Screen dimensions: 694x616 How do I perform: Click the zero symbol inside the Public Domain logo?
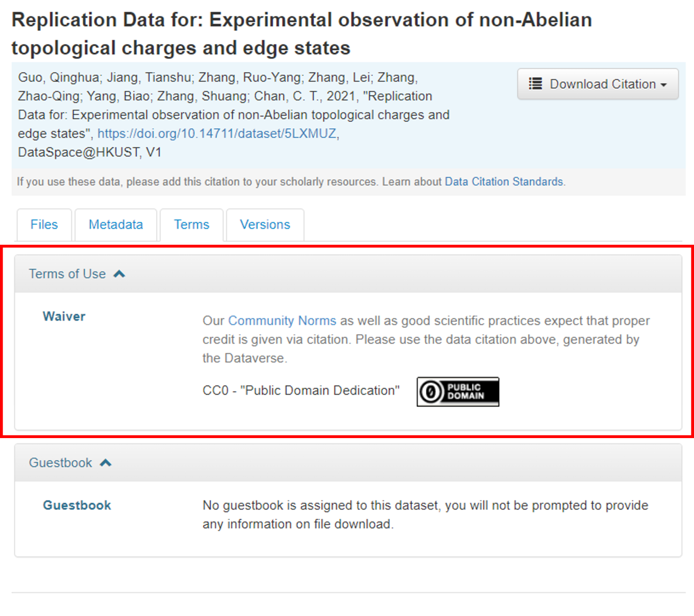[431, 392]
